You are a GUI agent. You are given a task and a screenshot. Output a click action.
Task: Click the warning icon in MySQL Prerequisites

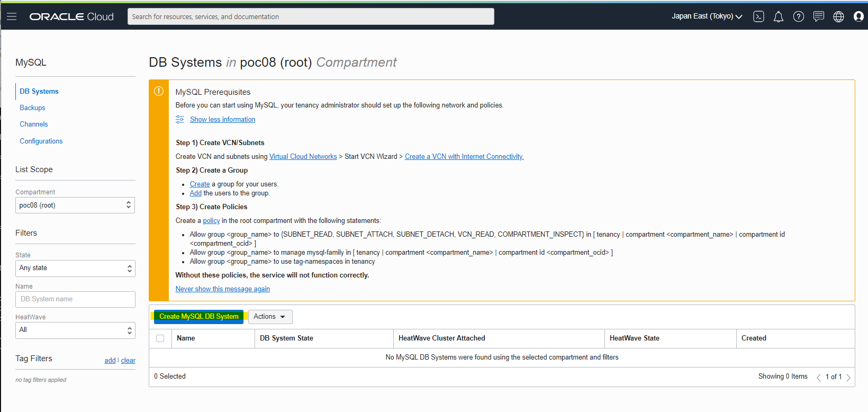[x=159, y=91]
